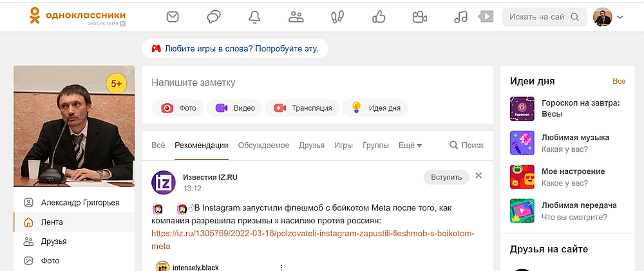Hide the Известия post with X

[x=478, y=176]
